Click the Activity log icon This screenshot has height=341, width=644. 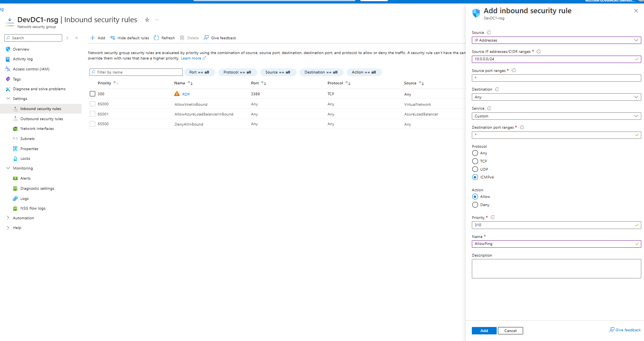(8, 59)
